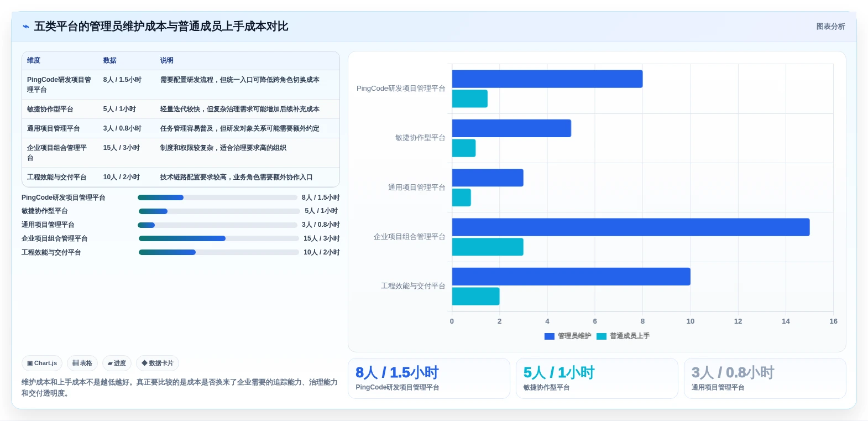Image resolution: width=868 pixels, height=421 pixels.
Task: Open the 5人 / 1小时 敏捷协作型平台 card
Action: click(x=597, y=378)
